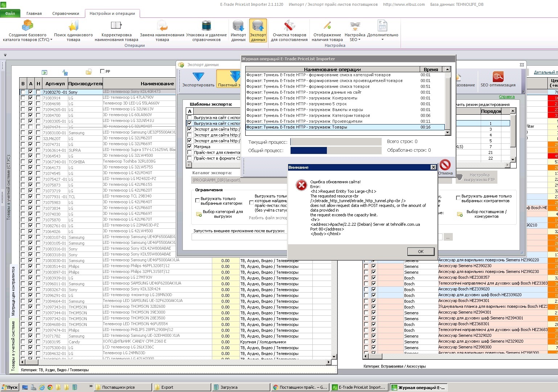558x392 pixels.
Task: Close the Внимание error dialog
Action: point(433,167)
